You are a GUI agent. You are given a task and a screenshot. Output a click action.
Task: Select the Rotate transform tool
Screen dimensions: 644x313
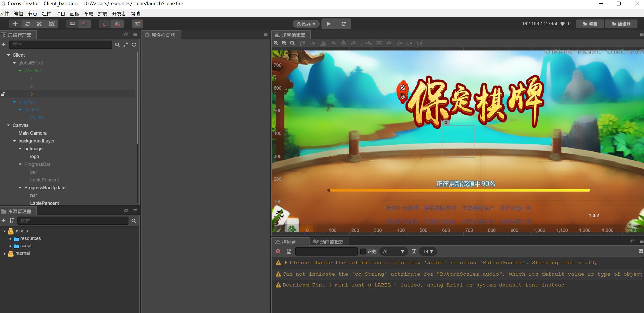point(28,24)
